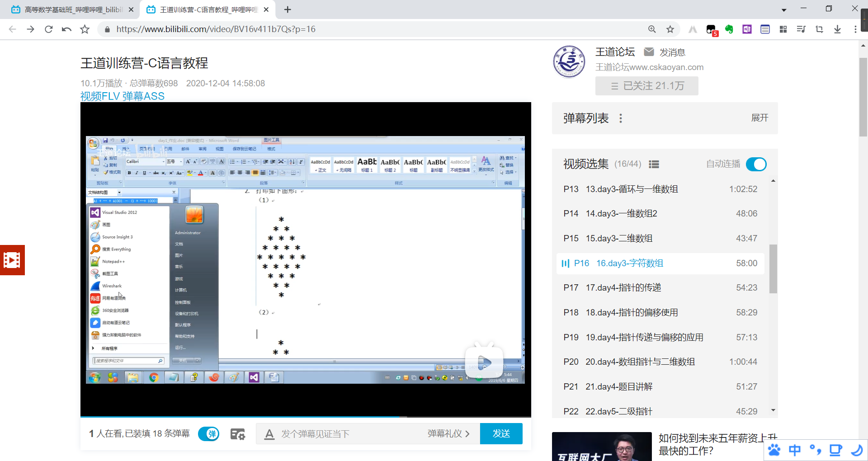
Task: Open site info via the lock icon
Action: coord(107,29)
